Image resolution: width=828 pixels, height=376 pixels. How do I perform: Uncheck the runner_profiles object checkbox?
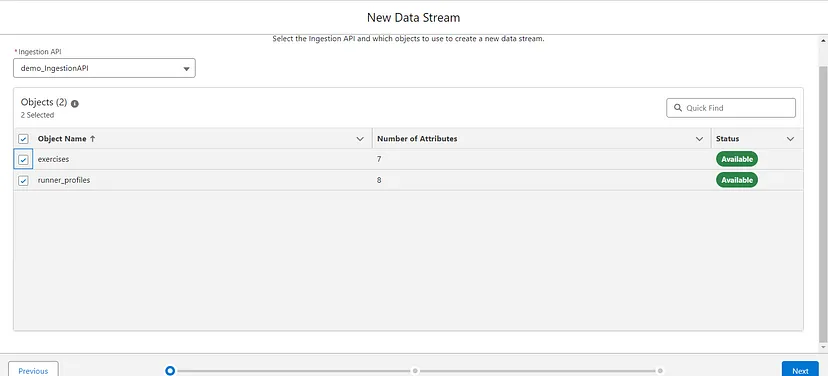[23, 181]
